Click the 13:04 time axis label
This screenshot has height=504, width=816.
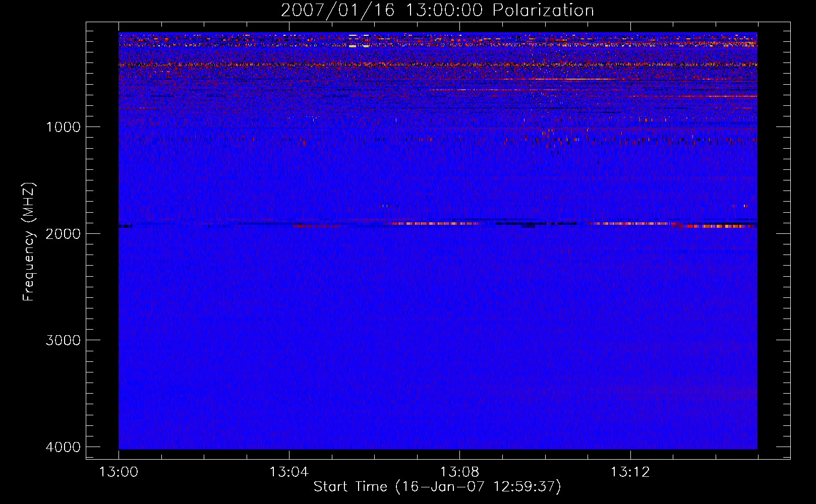pos(289,472)
